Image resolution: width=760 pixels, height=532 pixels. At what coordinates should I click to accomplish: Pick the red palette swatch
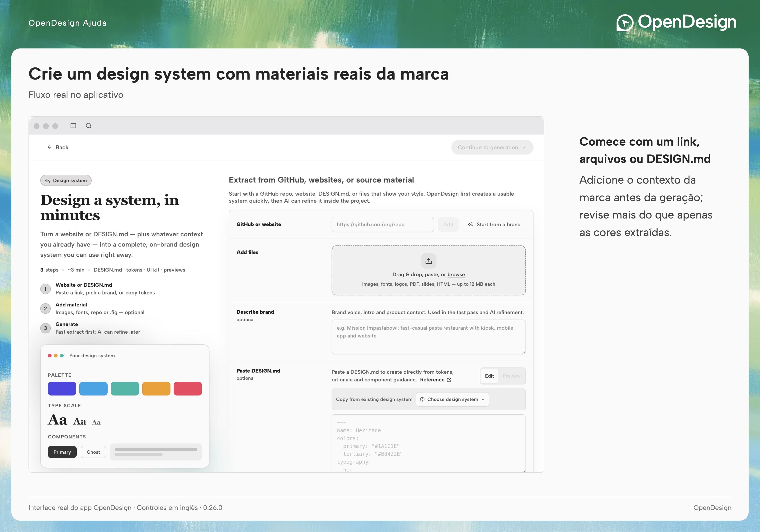click(x=188, y=389)
